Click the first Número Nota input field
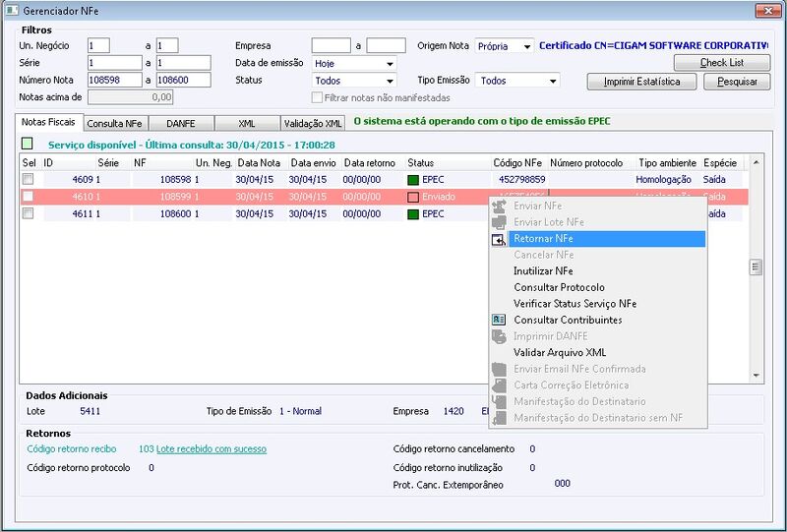787x532 pixels. 115,80
